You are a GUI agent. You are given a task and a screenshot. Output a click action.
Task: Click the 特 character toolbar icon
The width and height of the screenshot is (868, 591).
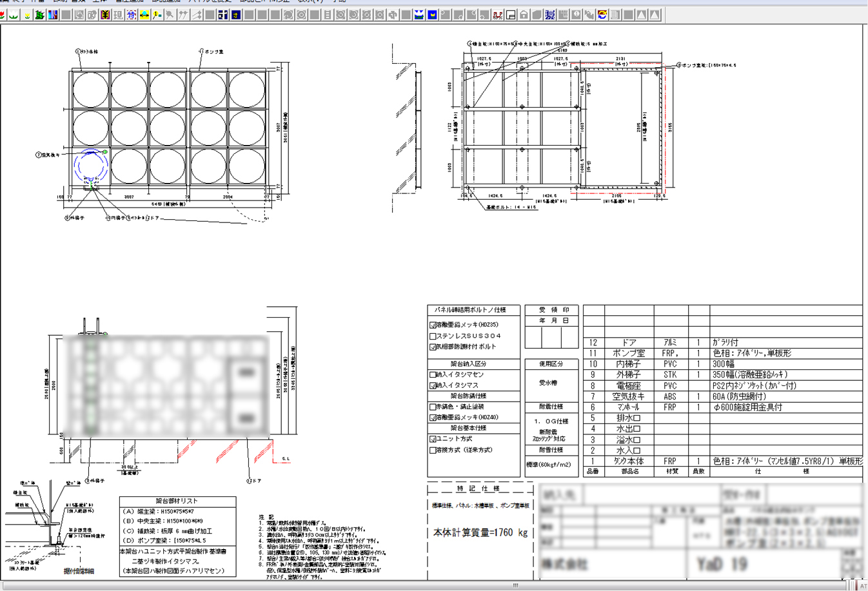(131, 15)
